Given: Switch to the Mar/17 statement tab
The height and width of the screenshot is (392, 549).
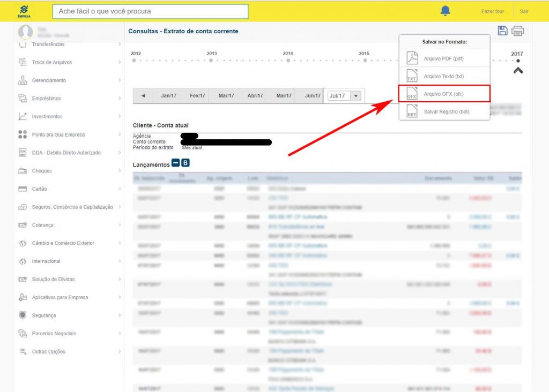Looking at the screenshot, I should (x=226, y=96).
